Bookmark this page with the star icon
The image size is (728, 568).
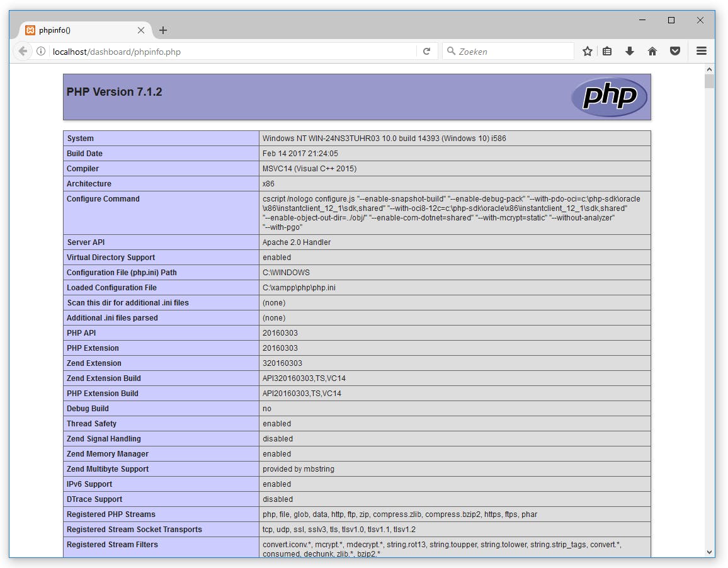[x=588, y=51]
